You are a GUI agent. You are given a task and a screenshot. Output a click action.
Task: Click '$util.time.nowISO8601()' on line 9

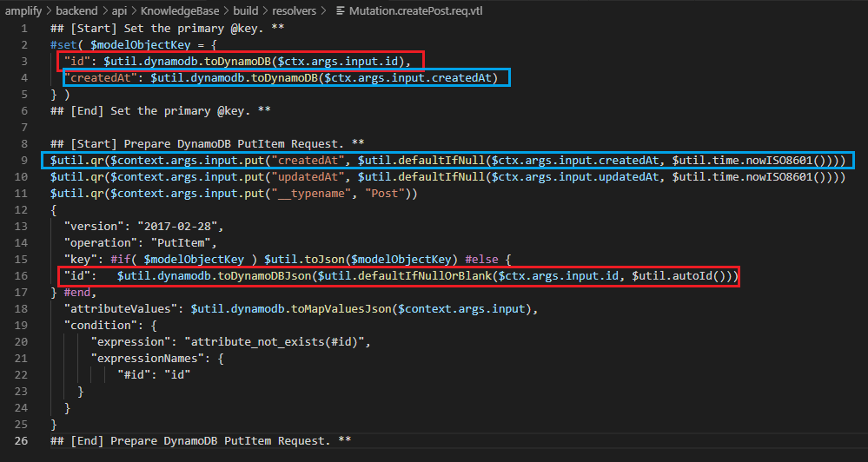click(x=748, y=161)
